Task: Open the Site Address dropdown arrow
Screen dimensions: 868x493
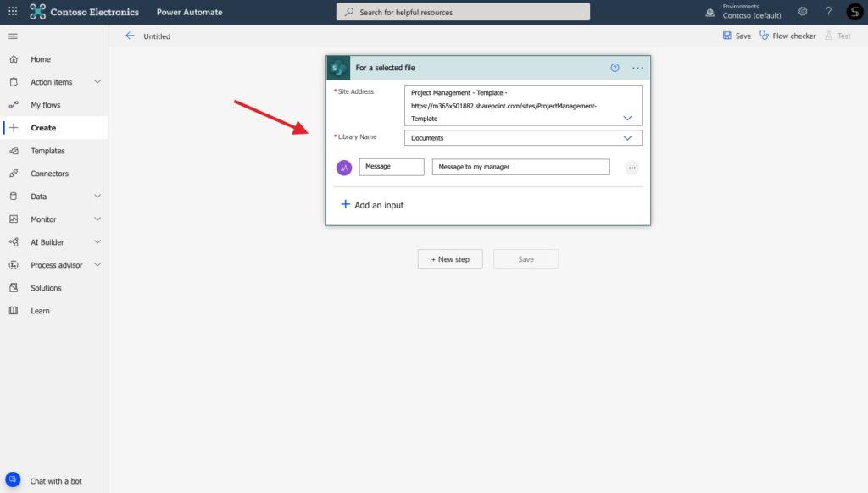Action: tap(627, 118)
